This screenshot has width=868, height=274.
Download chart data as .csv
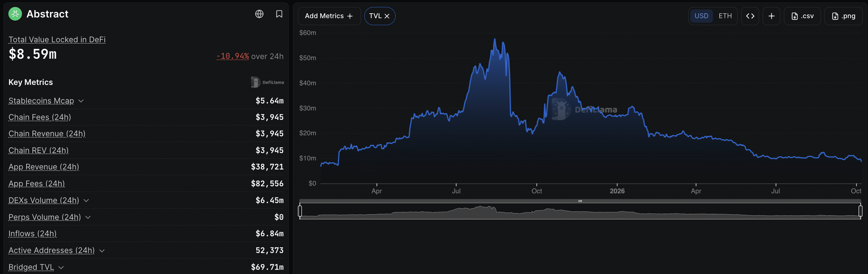click(x=802, y=16)
